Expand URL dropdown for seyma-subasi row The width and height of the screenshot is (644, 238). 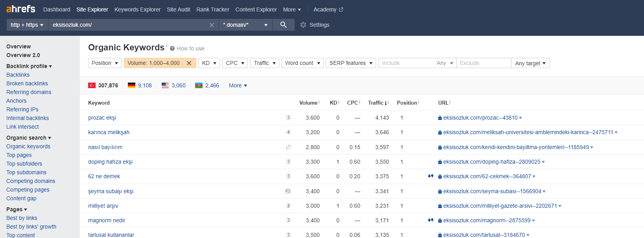coord(544,191)
